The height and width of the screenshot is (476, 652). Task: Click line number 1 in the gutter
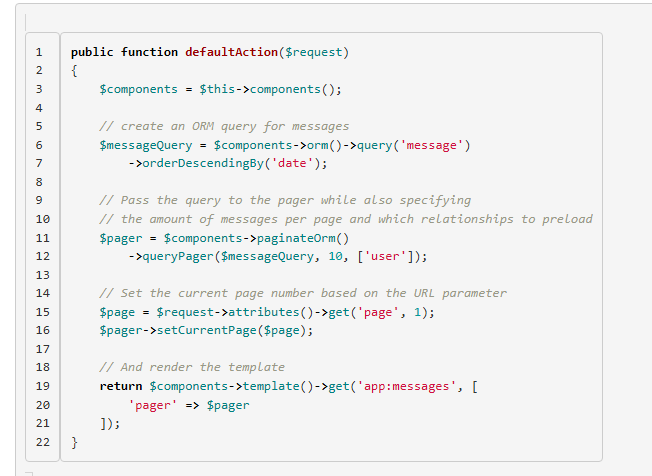click(x=38, y=52)
